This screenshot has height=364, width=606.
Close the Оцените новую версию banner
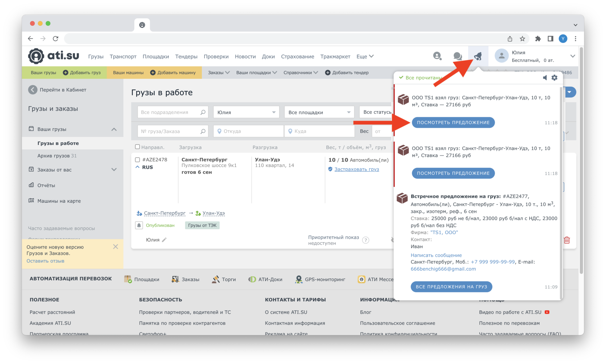pyautogui.click(x=115, y=247)
